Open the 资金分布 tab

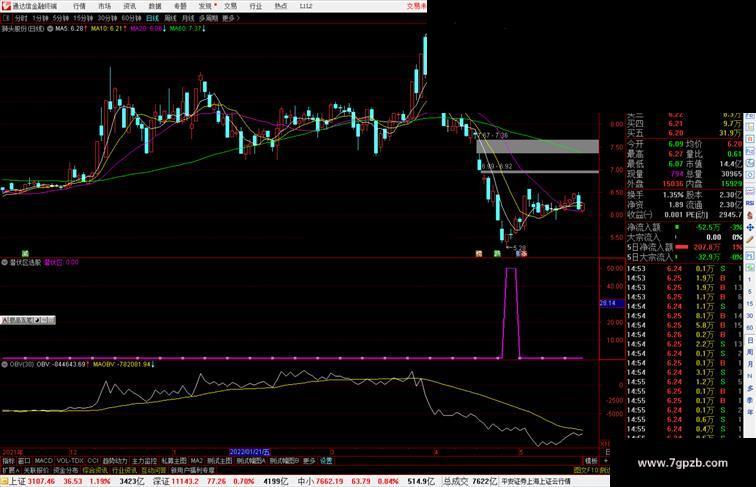[66, 470]
